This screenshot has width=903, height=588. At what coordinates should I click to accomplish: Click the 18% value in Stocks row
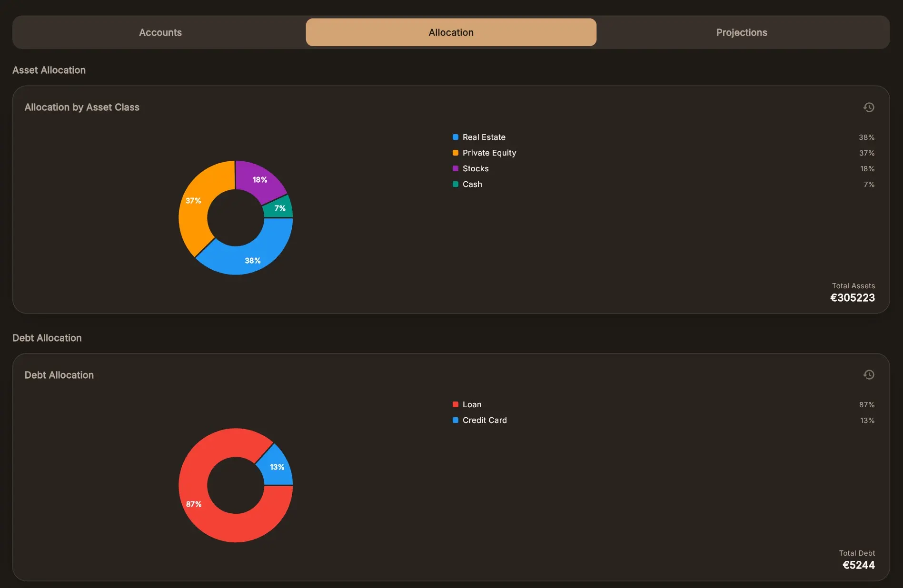867,168
